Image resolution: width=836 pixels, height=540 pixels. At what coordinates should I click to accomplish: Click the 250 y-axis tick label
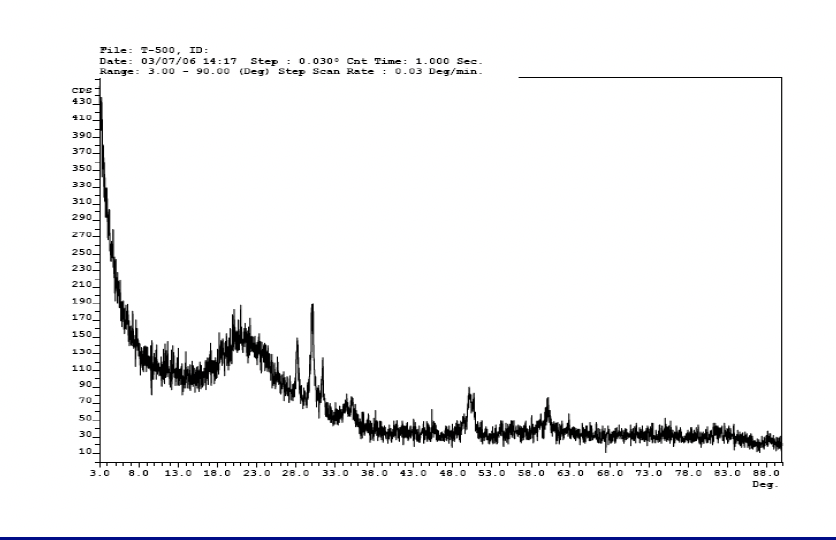click(x=82, y=252)
